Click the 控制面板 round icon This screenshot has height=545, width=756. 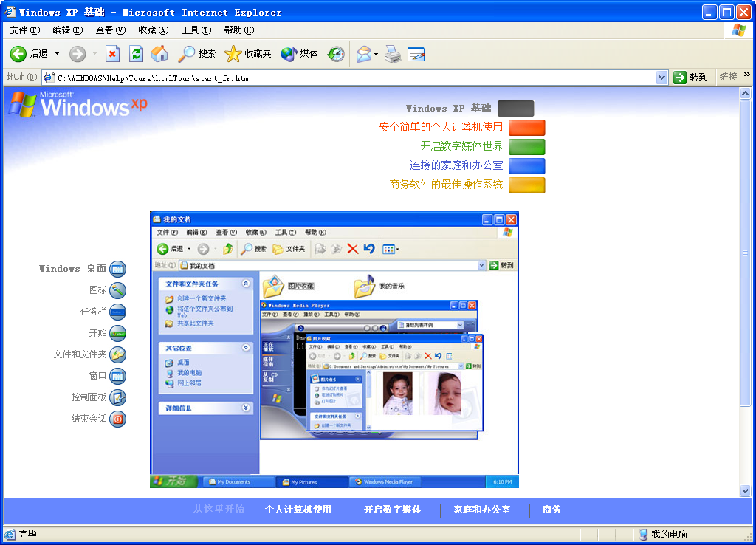tap(117, 397)
